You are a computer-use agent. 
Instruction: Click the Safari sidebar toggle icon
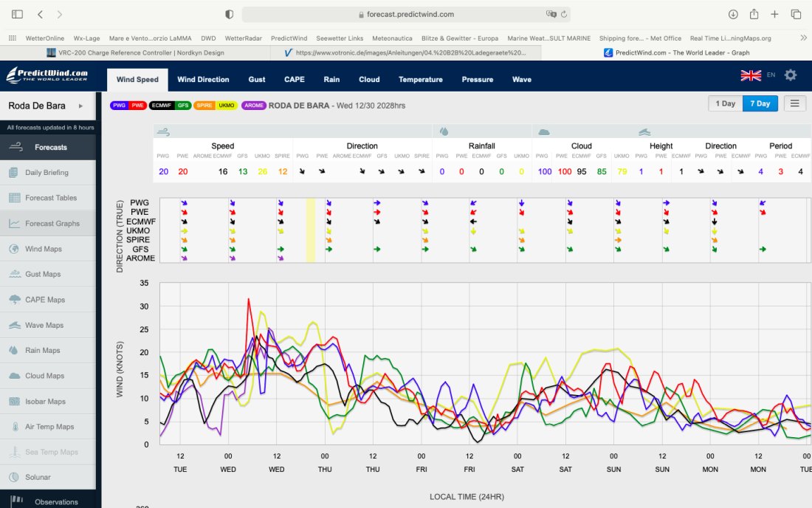pos(17,14)
